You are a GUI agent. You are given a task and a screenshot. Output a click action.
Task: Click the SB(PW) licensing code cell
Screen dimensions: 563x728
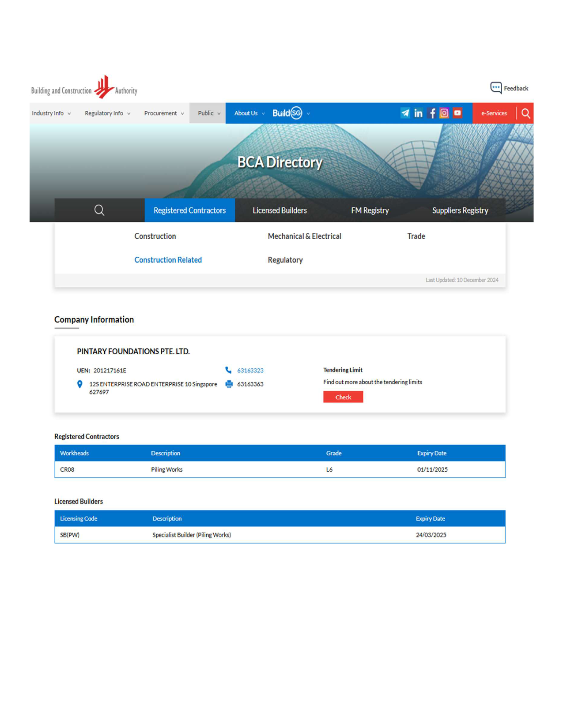[x=70, y=535]
